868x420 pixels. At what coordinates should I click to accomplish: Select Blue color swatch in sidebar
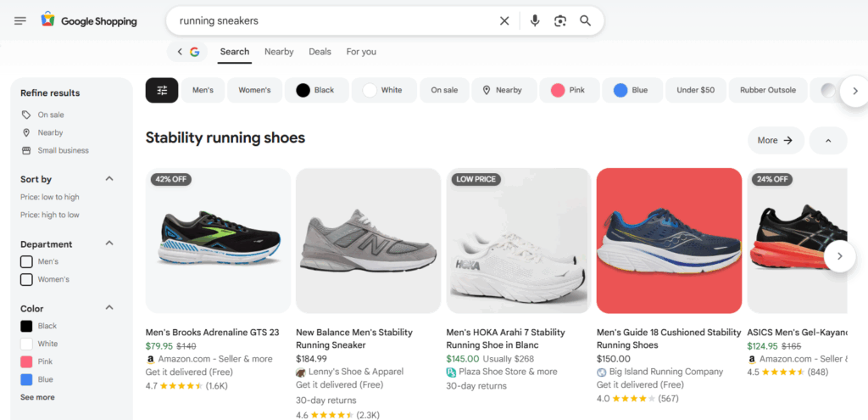click(x=26, y=379)
